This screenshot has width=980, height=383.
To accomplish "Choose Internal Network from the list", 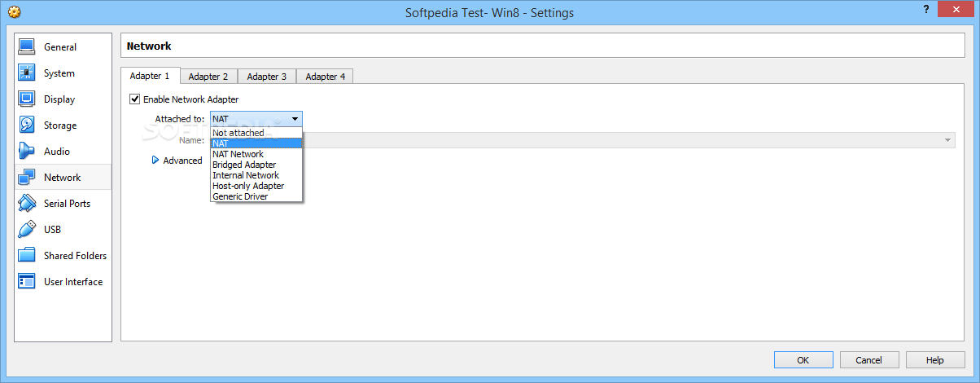I will click(x=256, y=175).
